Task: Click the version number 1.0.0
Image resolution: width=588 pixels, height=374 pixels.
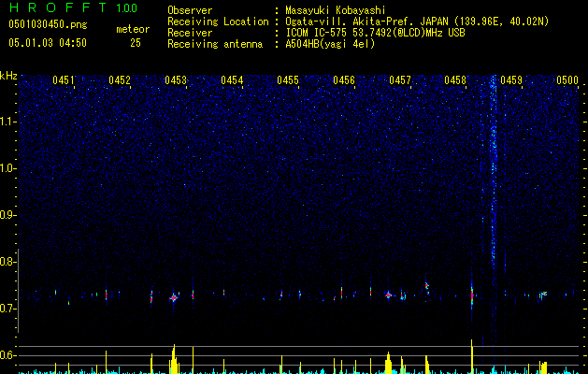Action: click(x=126, y=8)
